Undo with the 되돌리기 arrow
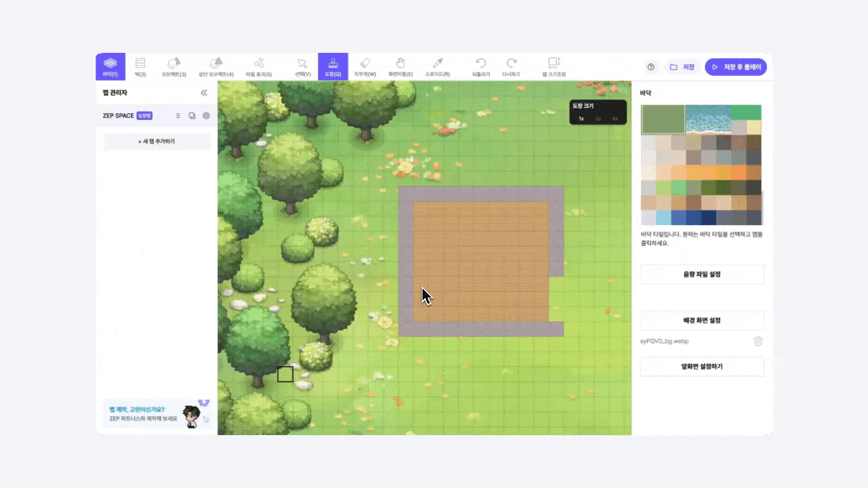This screenshot has width=868, height=488. pyautogui.click(x=481, y=66)
